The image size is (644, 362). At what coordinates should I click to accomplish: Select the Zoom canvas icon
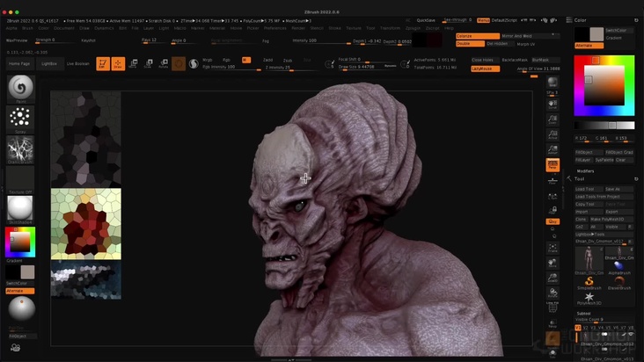tap(553, 119)
